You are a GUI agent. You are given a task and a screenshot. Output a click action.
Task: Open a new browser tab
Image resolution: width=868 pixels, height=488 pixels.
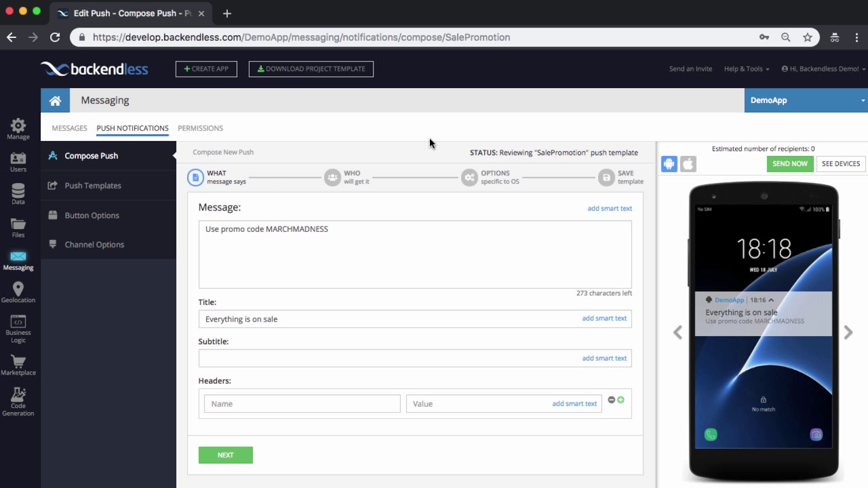(x=227, y=13)
